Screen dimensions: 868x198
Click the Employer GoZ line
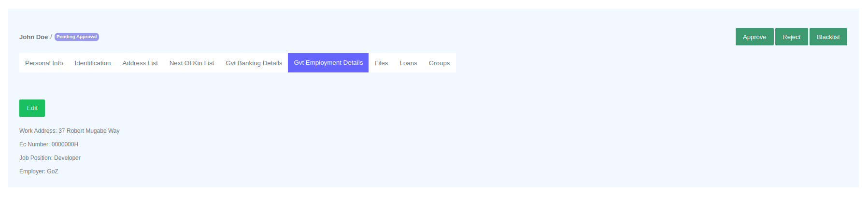pyautogui.click(x=39, y=171)
